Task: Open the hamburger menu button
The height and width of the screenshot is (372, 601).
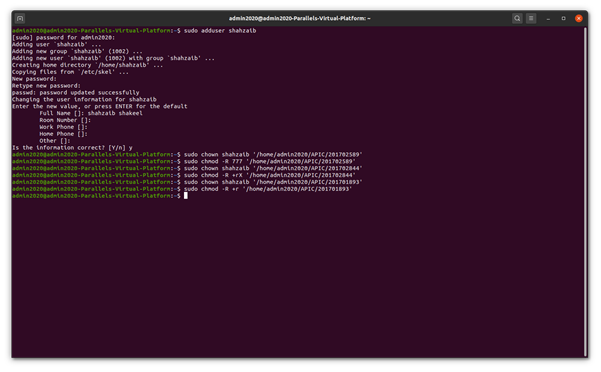Action: click(x=531, y=18)
